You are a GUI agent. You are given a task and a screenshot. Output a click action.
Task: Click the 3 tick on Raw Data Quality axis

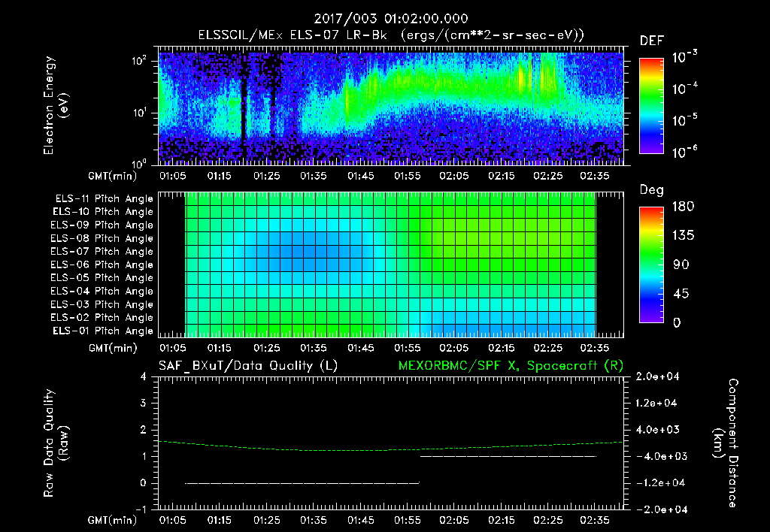coord(144,404)
